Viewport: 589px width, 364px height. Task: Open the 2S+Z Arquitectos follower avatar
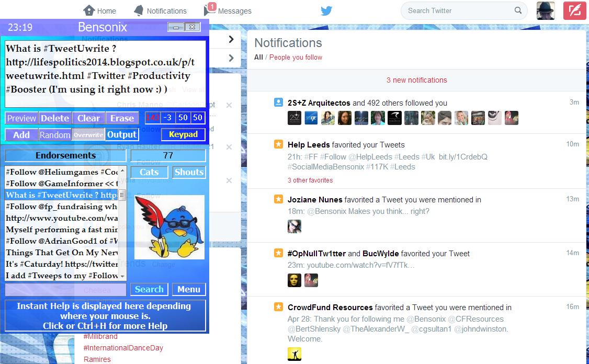(294, 118)
